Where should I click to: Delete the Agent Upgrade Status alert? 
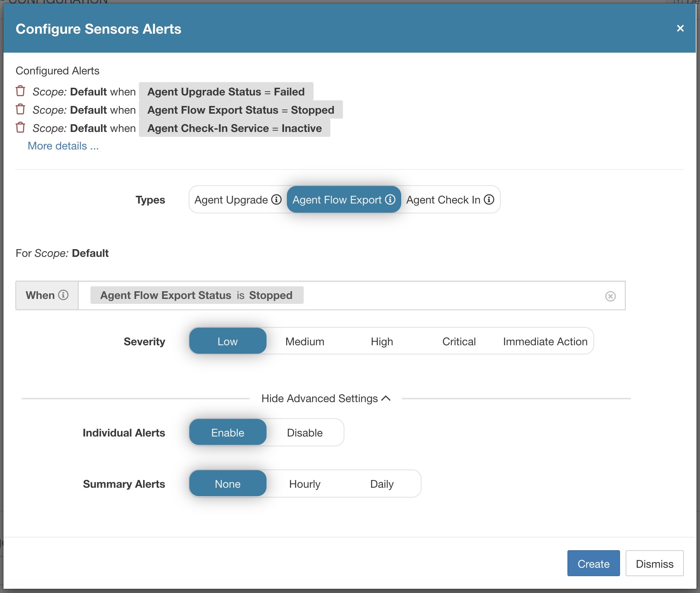(x=20, y=91)
